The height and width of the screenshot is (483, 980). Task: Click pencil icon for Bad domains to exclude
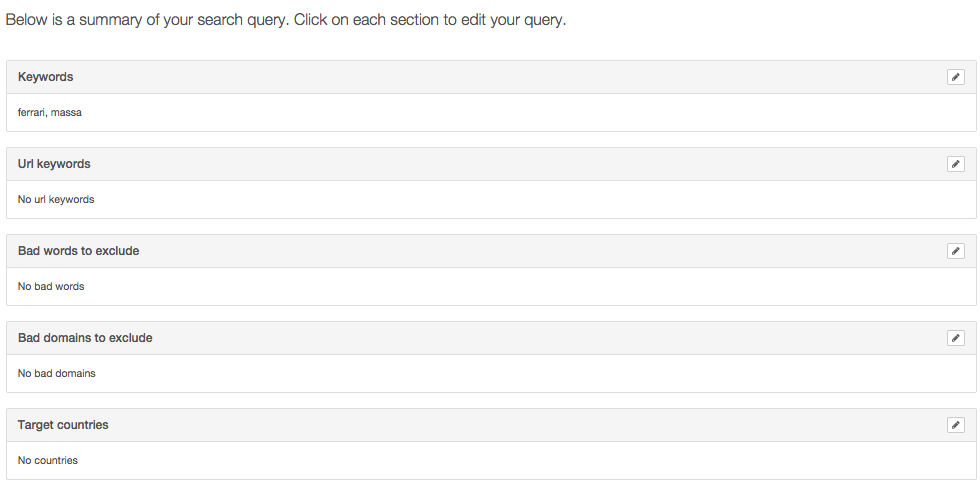[955, 338]
